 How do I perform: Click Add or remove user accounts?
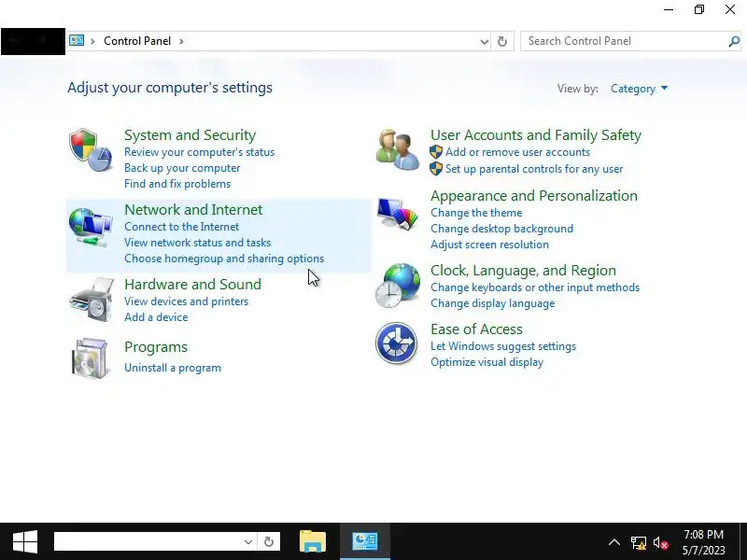click(517, 152)
